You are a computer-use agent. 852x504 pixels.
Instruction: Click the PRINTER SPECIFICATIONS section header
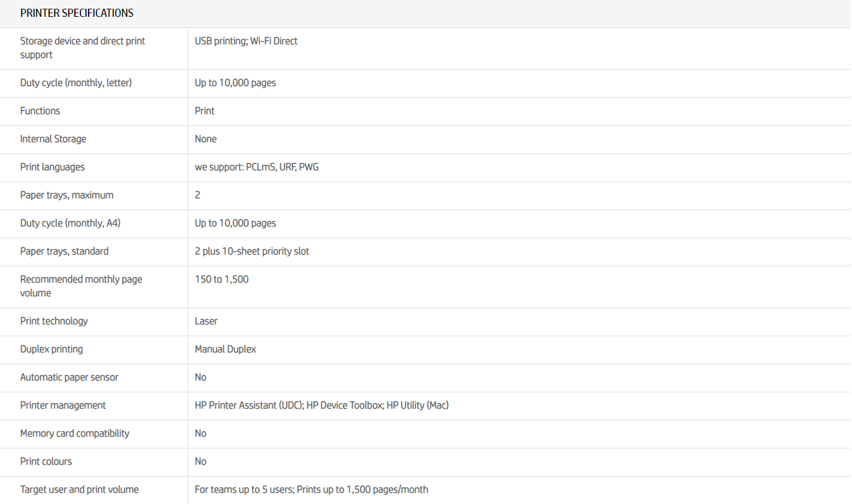pyautogui.click(x=77, y=13)
